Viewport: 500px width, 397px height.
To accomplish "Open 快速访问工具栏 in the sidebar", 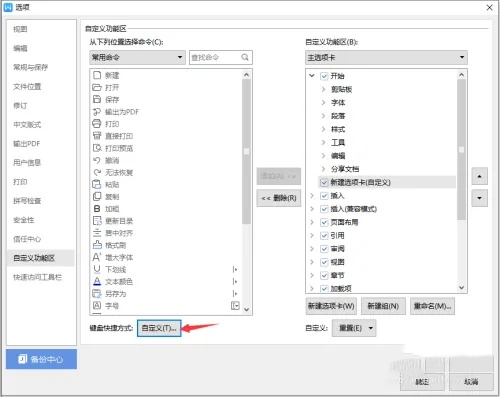I will pos(37,277).
